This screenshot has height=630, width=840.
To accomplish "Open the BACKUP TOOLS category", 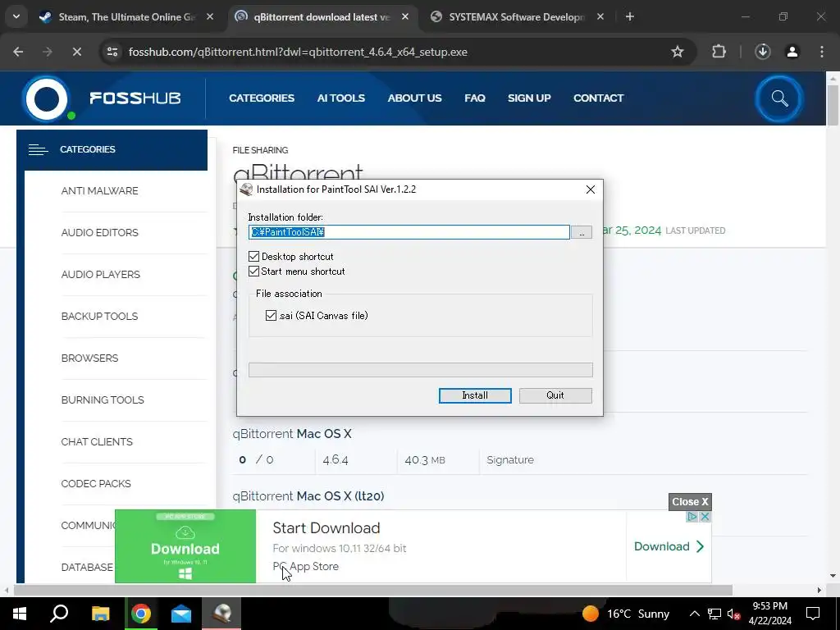I will coord(99,316).
